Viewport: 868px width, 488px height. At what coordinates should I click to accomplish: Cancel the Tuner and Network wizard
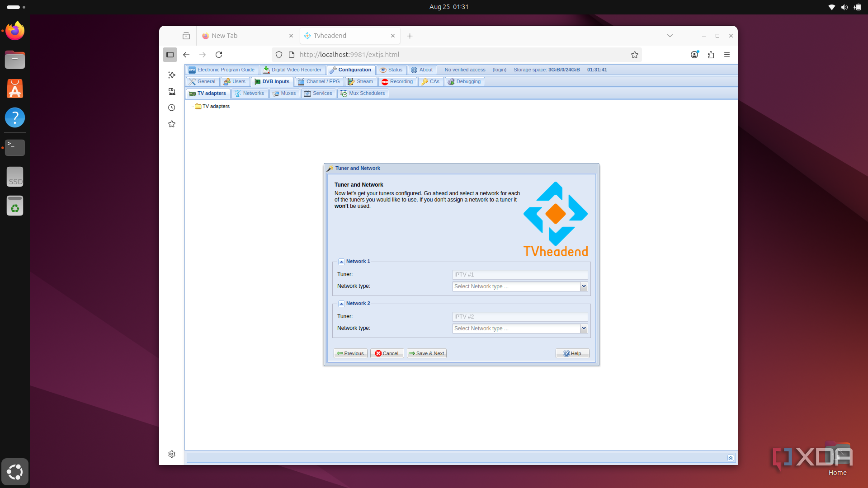point(387,353)
